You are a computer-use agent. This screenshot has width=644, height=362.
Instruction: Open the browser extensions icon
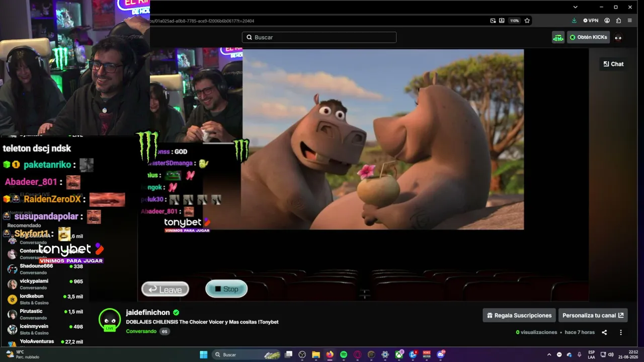pyautogui.click(x=618, y=21)
